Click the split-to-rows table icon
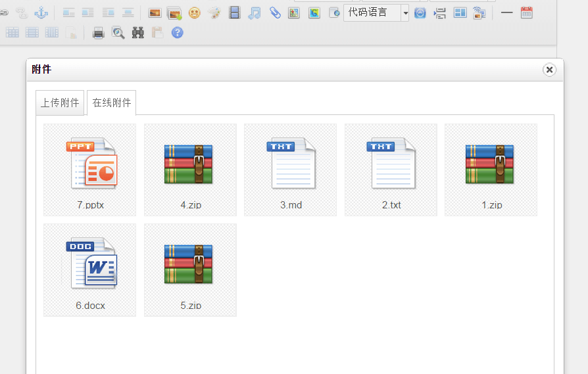The image size is (588, 374). pyautogui.click(x=32, y=33)
